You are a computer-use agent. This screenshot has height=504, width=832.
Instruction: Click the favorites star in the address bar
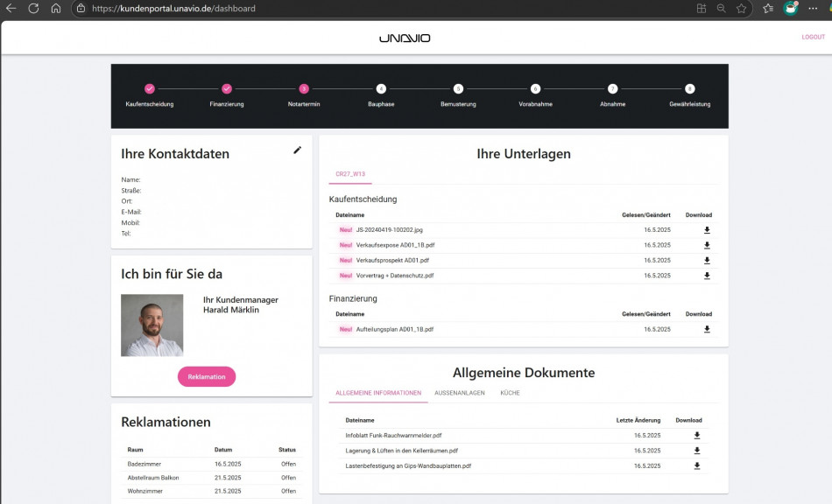(x=742, y=9)
